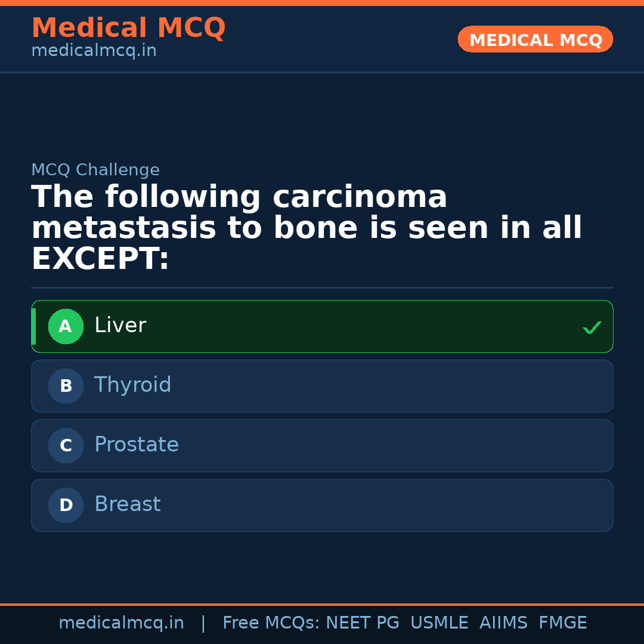Screen dimensions: 644x644
Task: Click the Medical MCQ logo in the header
Action: 128,27
